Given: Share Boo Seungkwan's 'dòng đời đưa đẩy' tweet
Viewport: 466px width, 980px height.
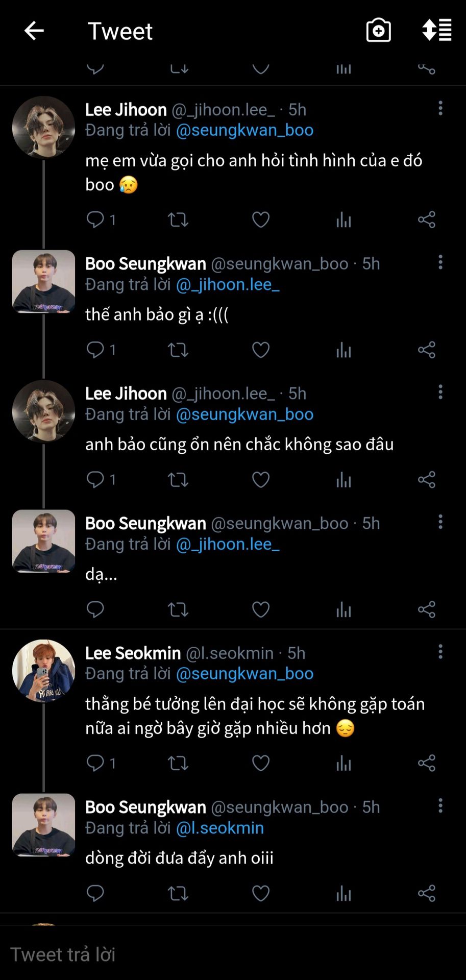Looking at the screenshot, I should [x=426, y=894].
